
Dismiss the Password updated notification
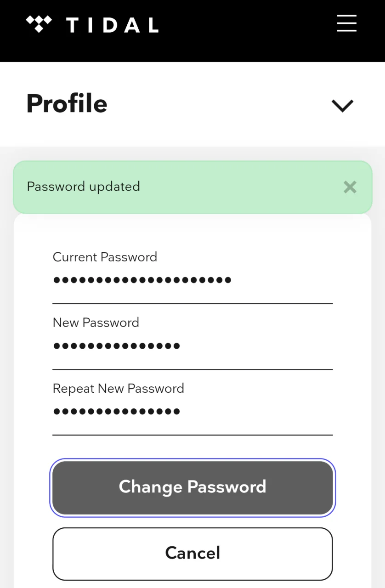pyautogui.click(x=350, y=187)
